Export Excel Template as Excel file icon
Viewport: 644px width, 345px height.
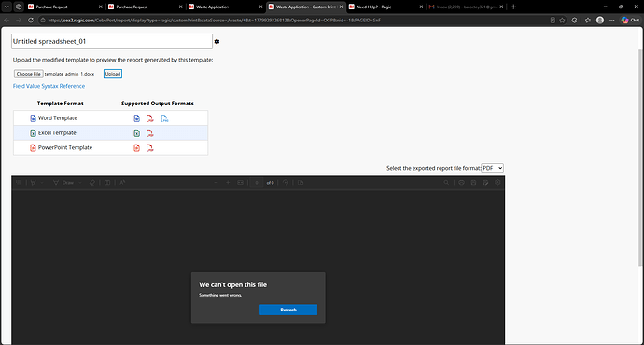pos(137,133)
